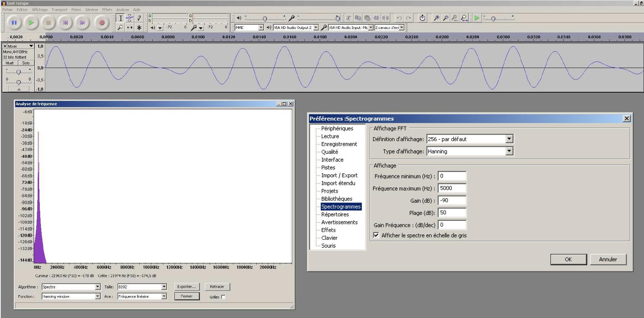
Task: Open the Affichage menu
Action: click(39, 10)
